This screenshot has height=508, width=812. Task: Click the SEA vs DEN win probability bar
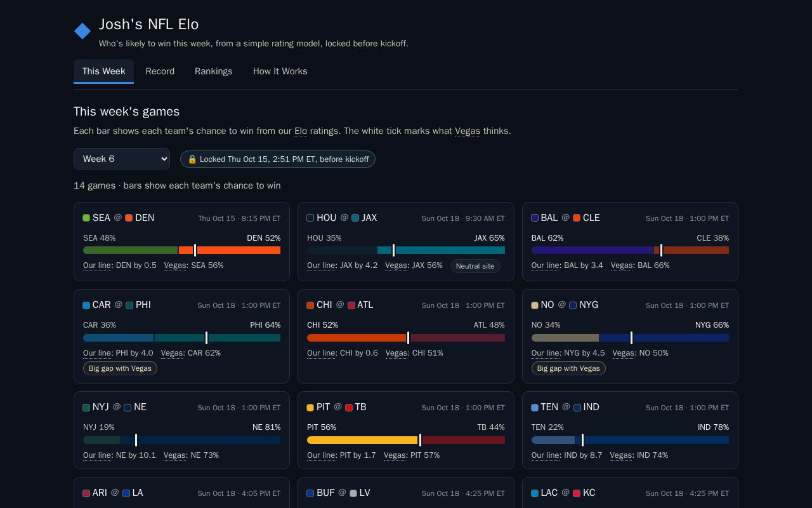tap(181, 250)
